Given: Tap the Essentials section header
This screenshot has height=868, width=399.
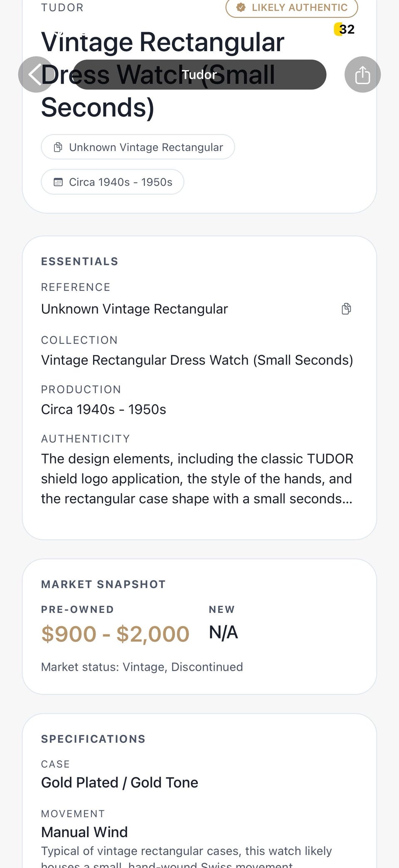Looking at the screenshot, I should click(80, 261).
